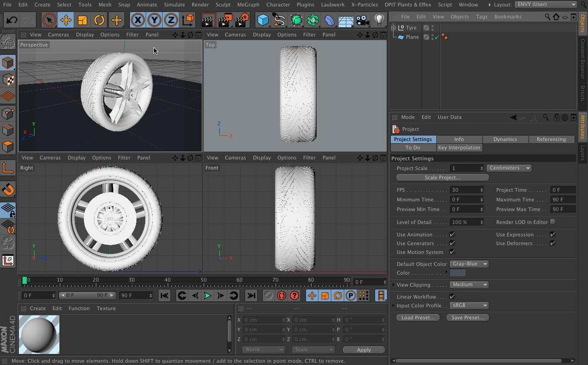The height and width of the screenshot is (365, 588).
Task: Add a Light object from toolbar
Action: pyautogui.click(x=379, y=20)
